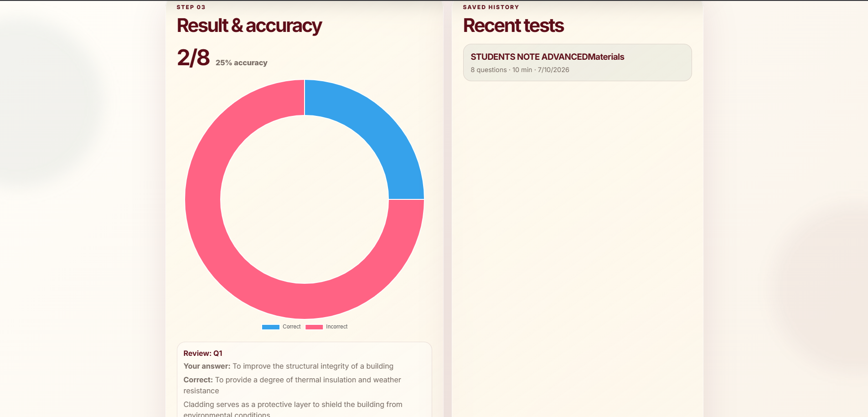
Task: Toggle the Incorrect legend item
Action: [x=326, y=327]
